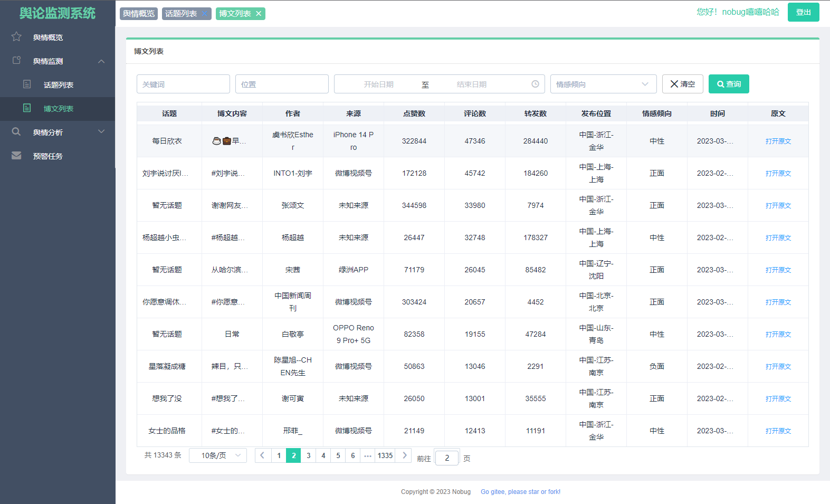Collapse the 舆情监测 menu

[x=101, y=61]
